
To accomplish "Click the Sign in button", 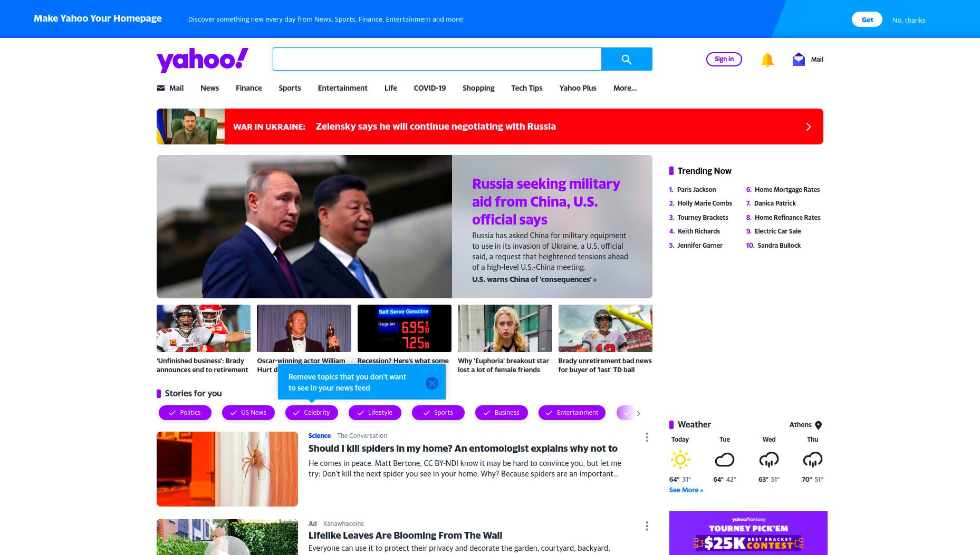I will [724, 59].
